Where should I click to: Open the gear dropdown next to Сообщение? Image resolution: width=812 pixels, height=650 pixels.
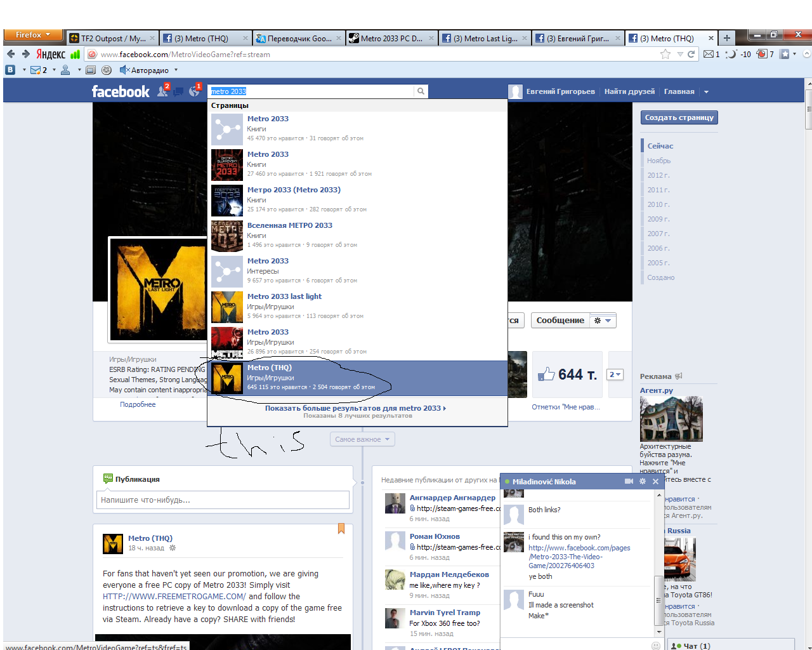click(x=603, y=321)
